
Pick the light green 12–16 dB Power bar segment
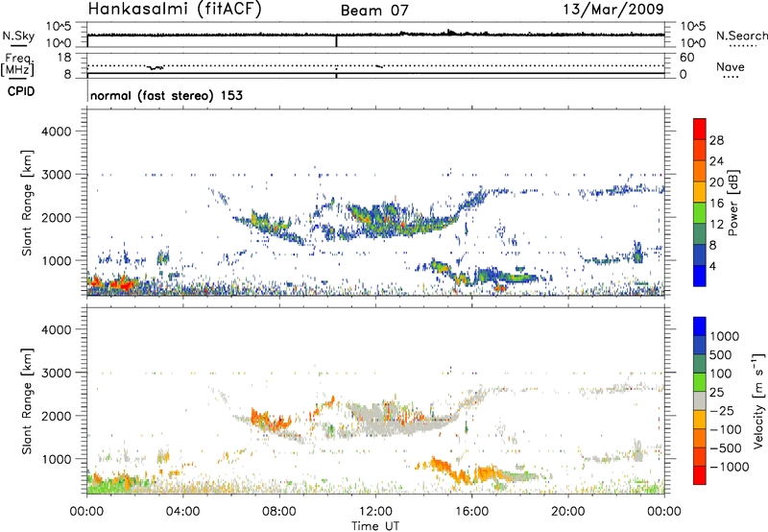coord(700,212)
